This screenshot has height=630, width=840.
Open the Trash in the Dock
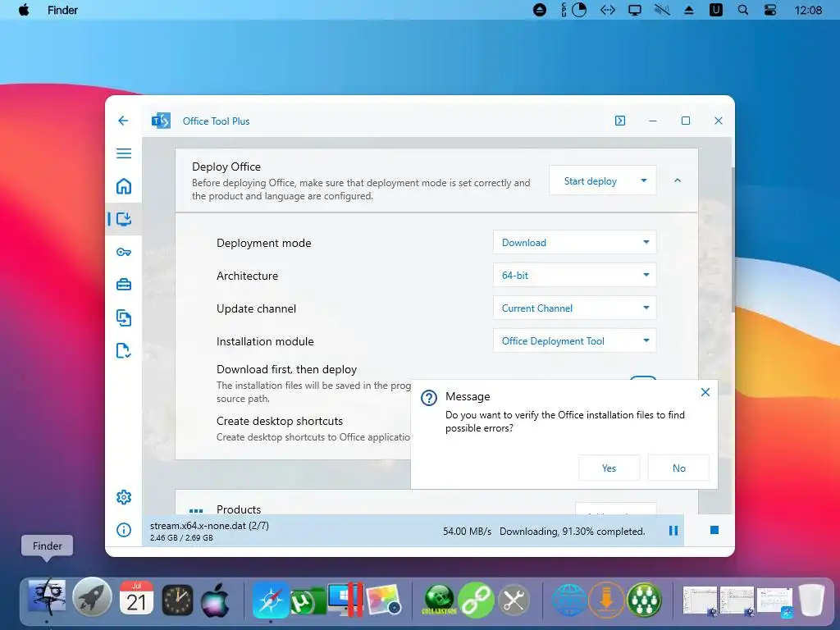[x=811, y=599]
